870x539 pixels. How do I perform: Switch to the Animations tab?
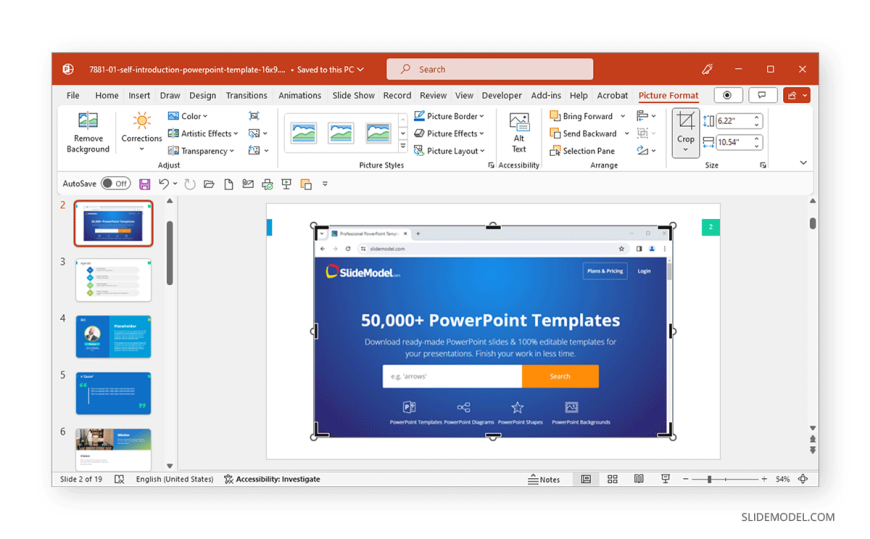(x=300, y=95)
